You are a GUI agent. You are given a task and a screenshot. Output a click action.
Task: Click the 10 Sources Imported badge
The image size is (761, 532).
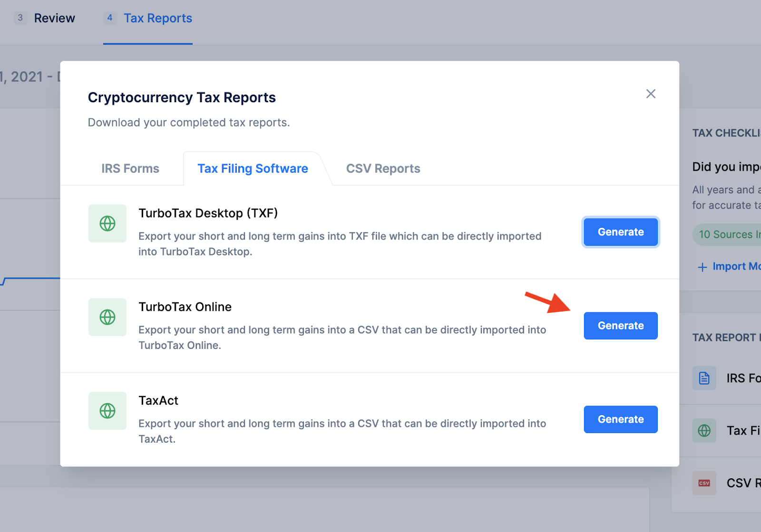[728, 234]
